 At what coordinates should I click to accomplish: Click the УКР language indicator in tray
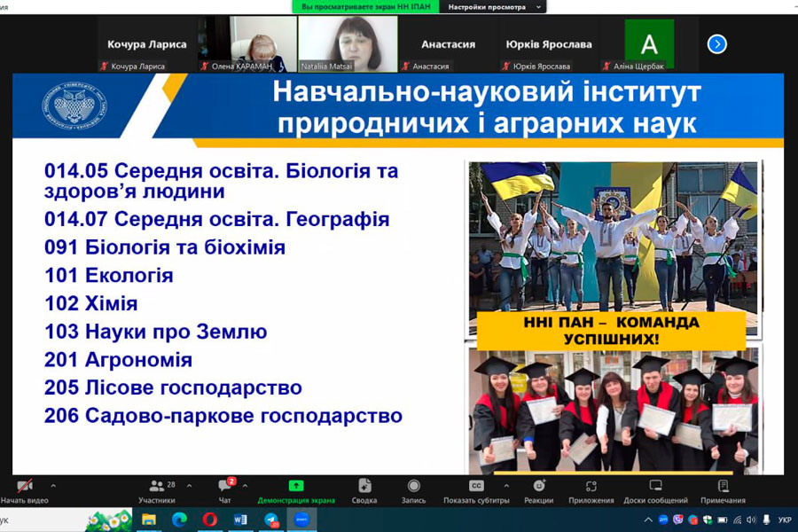pos(784,520)
